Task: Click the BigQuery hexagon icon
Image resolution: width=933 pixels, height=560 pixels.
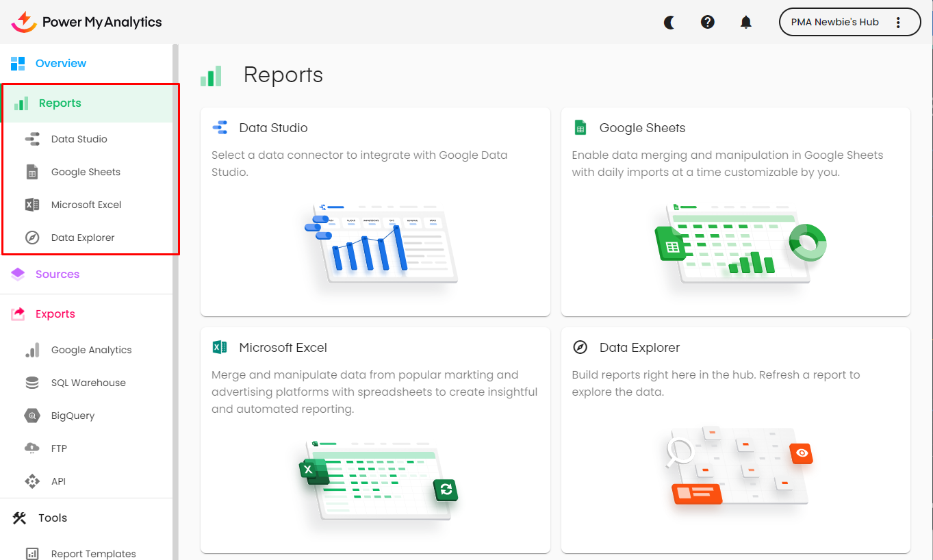Action: pos(32,416)
